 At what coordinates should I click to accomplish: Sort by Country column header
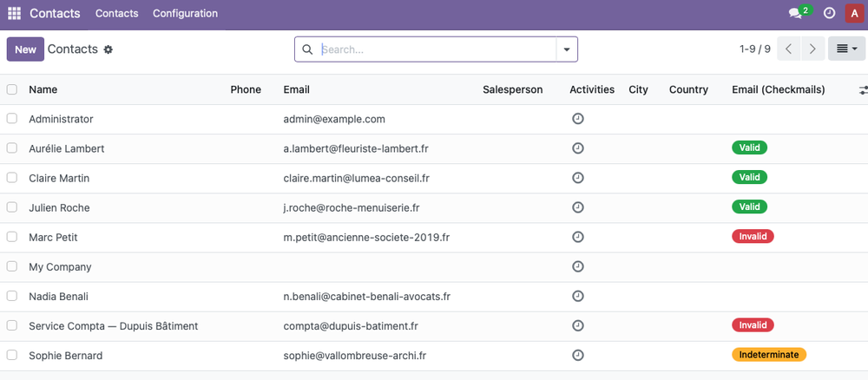click(688, 89)
